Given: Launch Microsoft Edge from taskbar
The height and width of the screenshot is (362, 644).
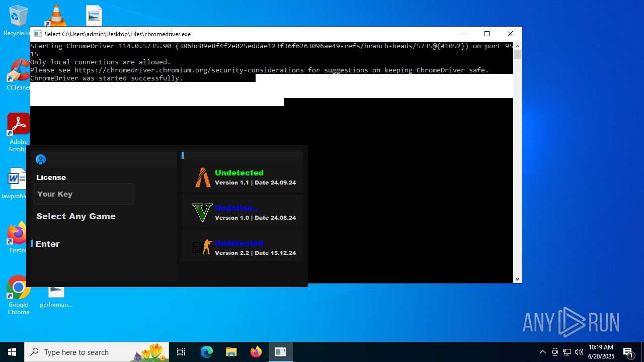Looking at the screenshot, I should [207, 352].
